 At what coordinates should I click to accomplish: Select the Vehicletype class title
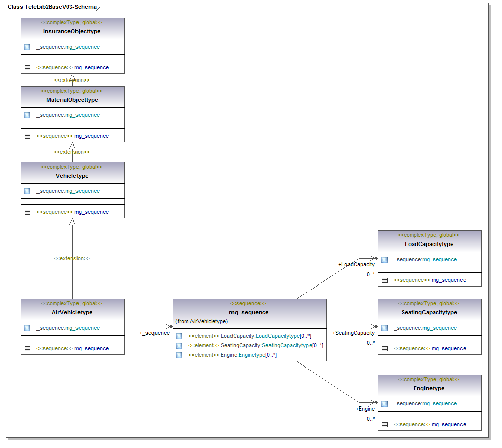(72, 176)
